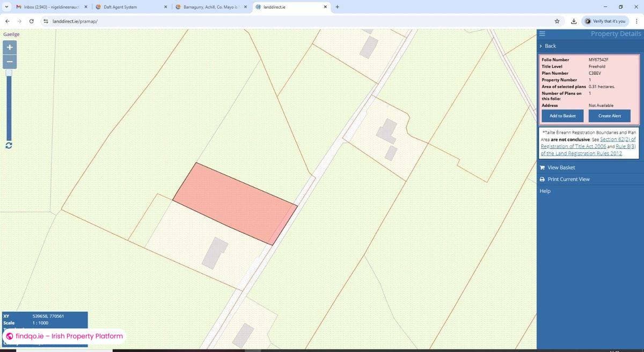Click the basket icon beside View Basket
This screenshot has height=352, width=644.
click(542, 167)
